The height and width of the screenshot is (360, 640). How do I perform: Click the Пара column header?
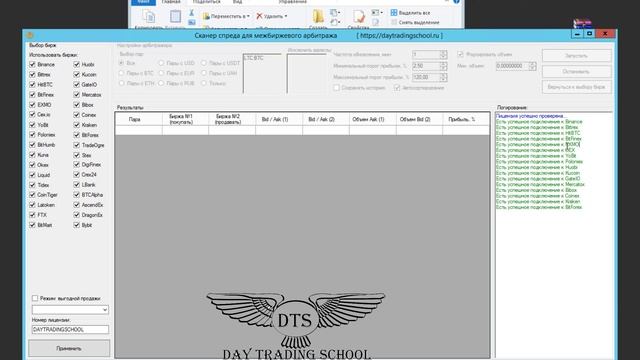point(139,119)
